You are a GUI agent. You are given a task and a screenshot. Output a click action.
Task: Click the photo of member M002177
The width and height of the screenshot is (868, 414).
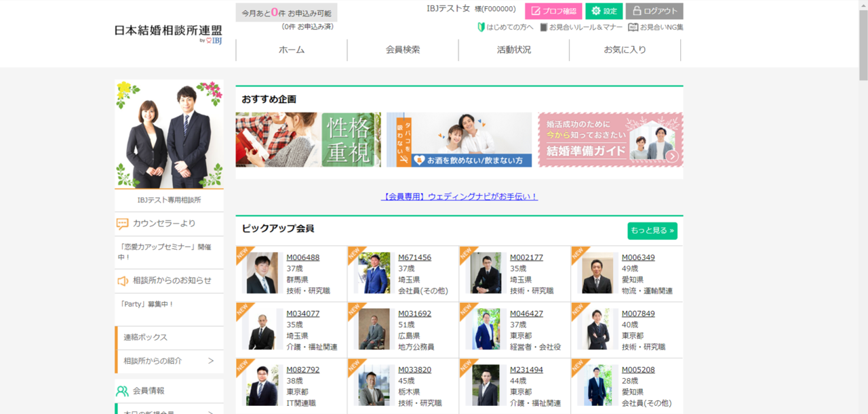pyautogui.click(x=486, y=273)
